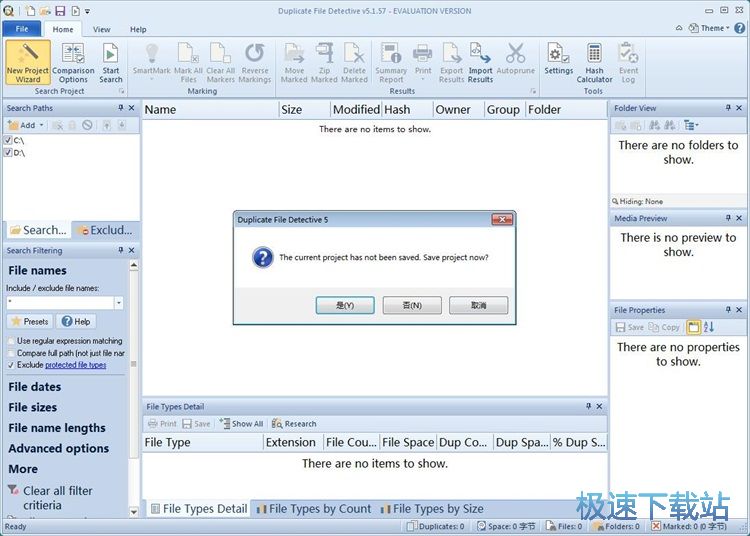
Task: Enable Compare full path option
Action: 11,353
